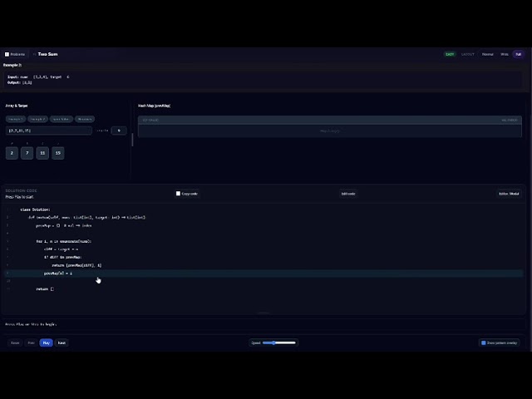This screenshot has height=399, width=532.
Task: Load the Example 2 preset
Action: click(37, 119)
